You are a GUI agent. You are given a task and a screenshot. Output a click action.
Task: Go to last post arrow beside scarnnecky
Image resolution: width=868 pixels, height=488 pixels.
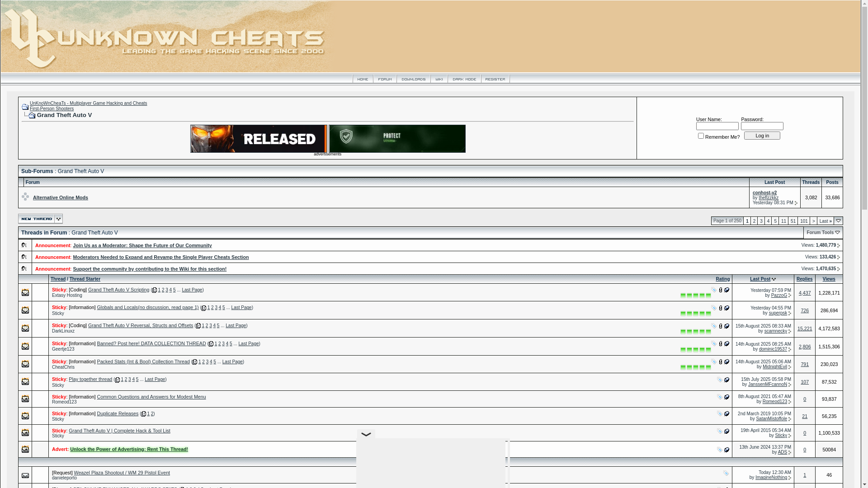[x=790, y=331]
